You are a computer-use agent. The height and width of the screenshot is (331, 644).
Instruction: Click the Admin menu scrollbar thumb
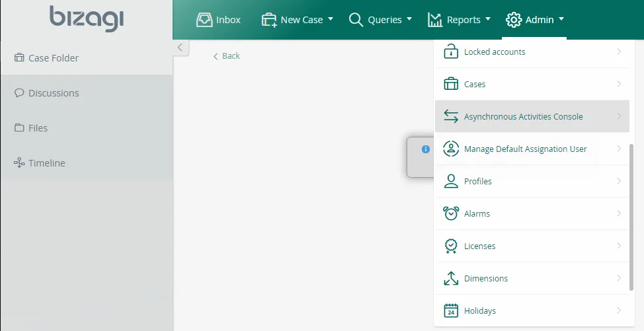[x=631, y=217]
